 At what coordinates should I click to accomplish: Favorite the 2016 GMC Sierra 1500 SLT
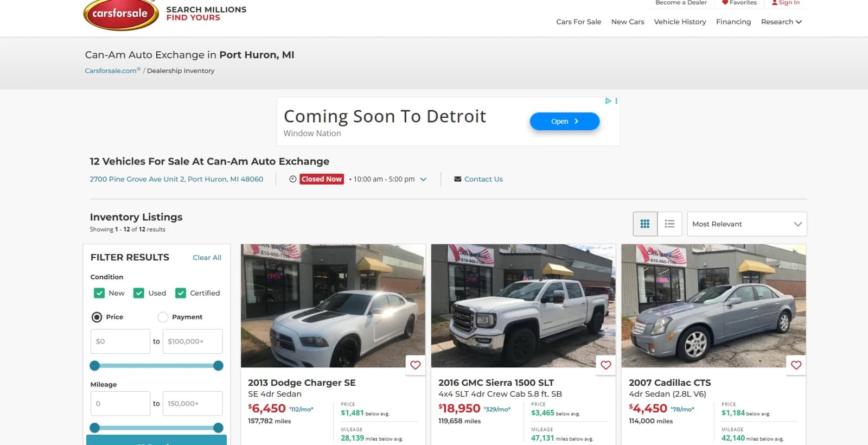(x=606, y=365)
